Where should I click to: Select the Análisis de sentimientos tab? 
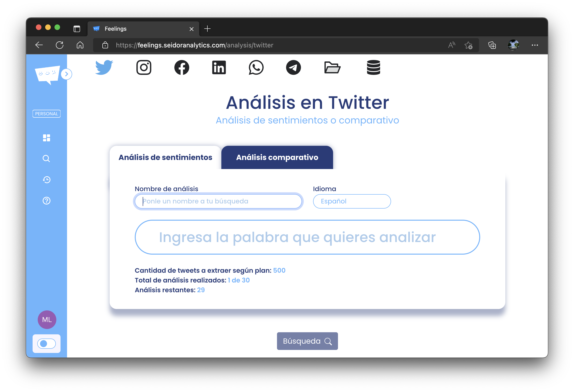pyautogui.click(x=165, y=157)
